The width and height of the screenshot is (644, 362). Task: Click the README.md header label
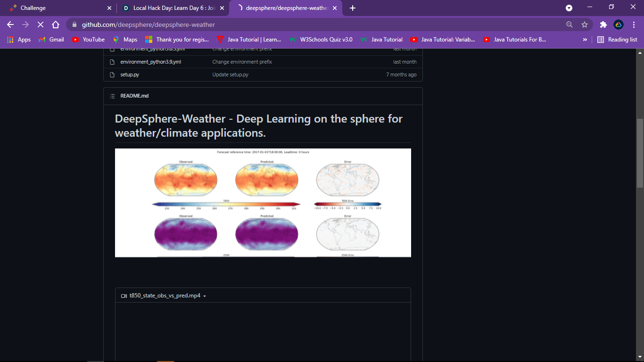[134, 96]
